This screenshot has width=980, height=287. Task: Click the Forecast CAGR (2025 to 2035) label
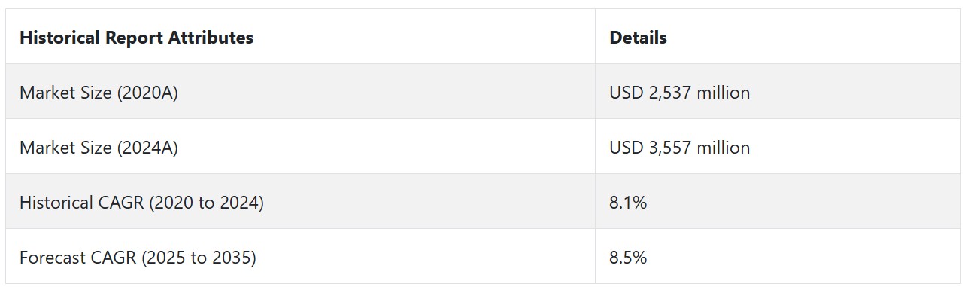138,258
